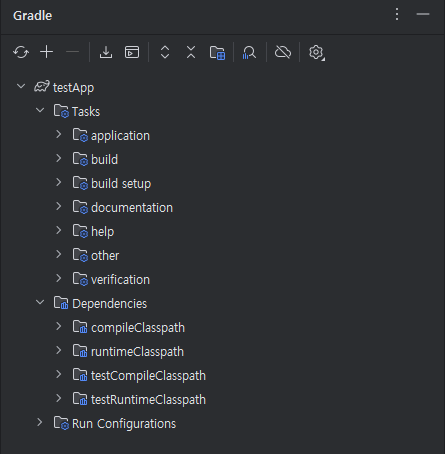Expand the Run Configurations node

point(40,422)
